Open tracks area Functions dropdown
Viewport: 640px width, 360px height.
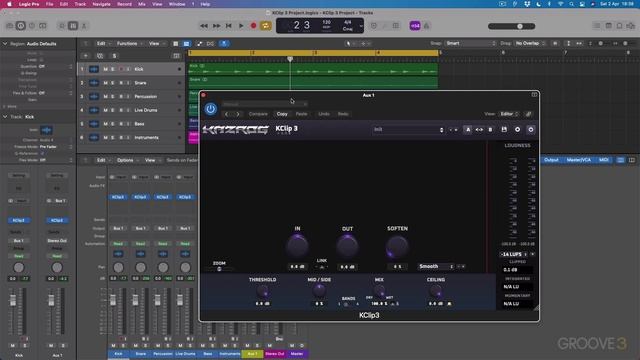[x=129, y=43]
